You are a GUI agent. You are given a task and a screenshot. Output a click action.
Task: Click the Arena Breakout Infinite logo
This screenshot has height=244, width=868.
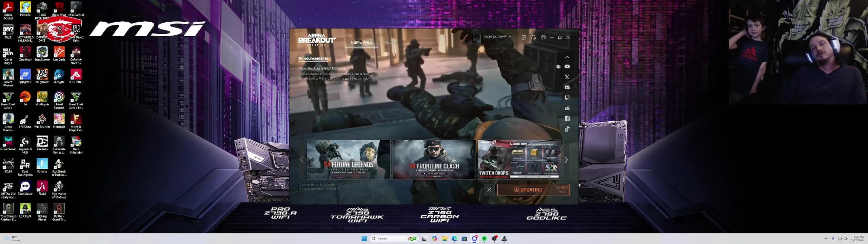coord(317,40)
